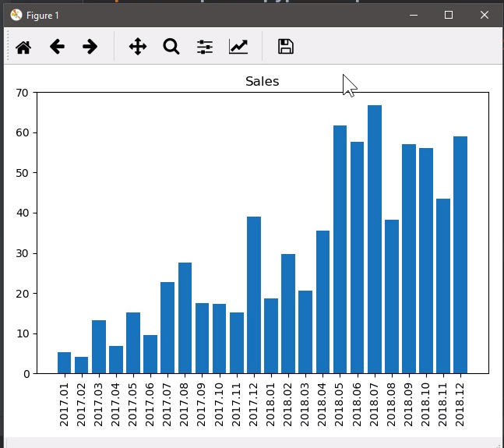Click the bar for 2017.01
The width and height of the screenshot is (504, 448).
pyautogui.click(x=65, y=363)
